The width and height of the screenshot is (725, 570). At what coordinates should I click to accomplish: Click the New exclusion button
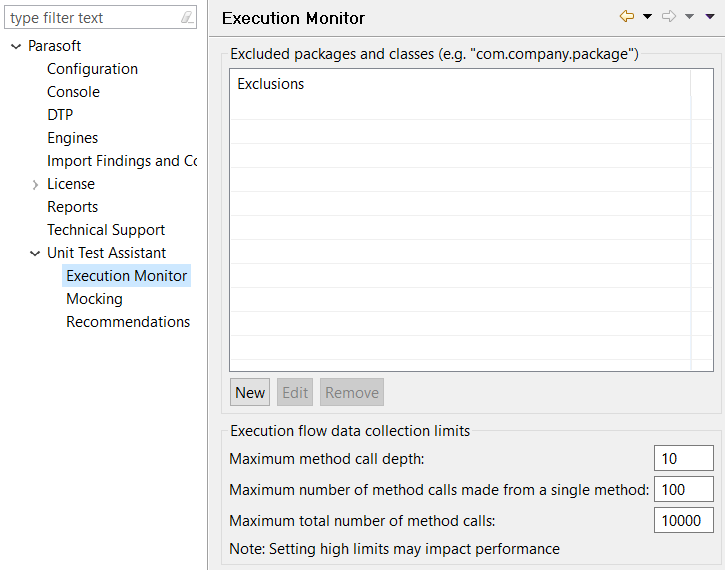pyautogui.click(x=250, y=392)
